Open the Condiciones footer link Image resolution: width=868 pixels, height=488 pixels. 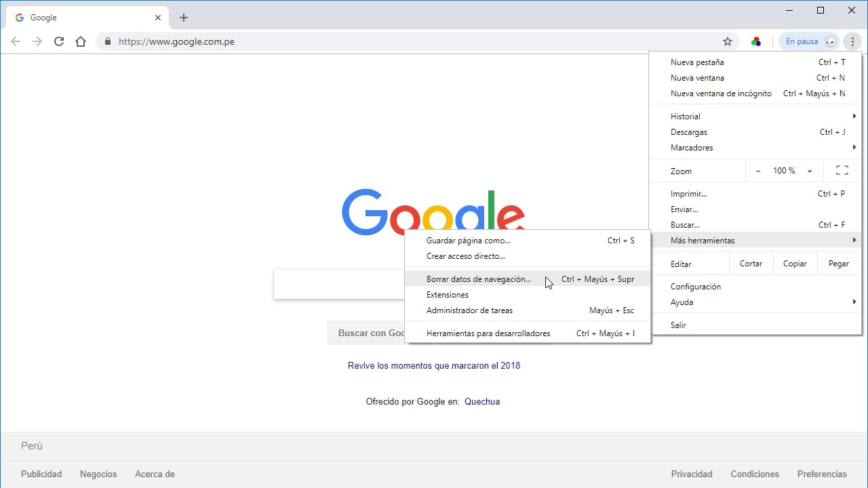755,474
